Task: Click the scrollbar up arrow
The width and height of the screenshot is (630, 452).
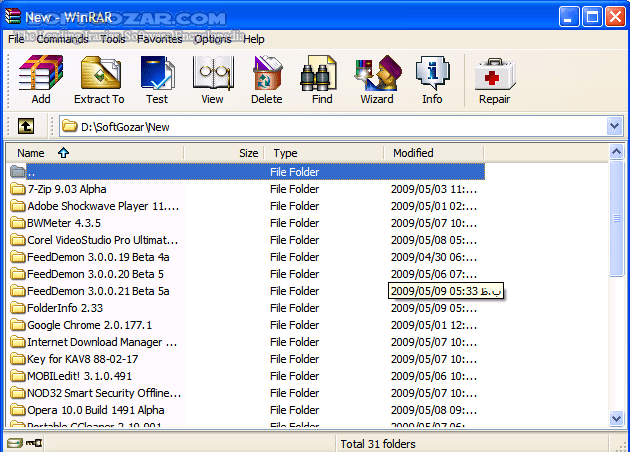Action: tap(616, 152)
